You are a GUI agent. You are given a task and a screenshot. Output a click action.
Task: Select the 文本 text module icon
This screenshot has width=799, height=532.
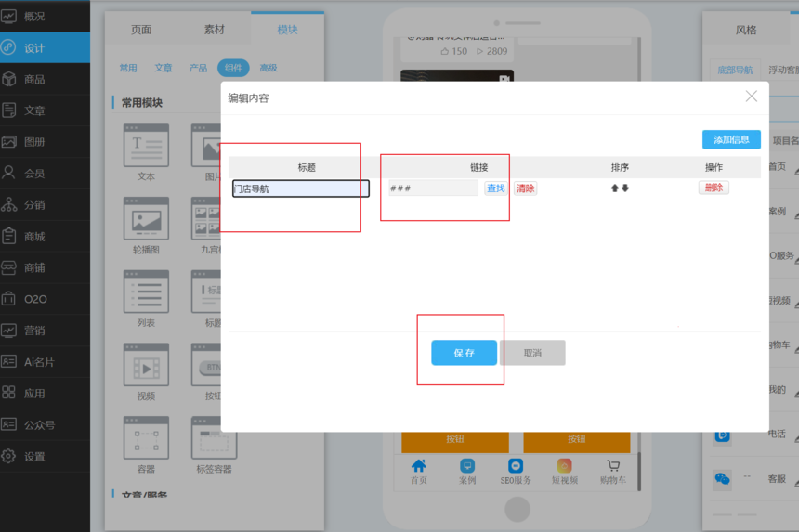tap(146, 145)
